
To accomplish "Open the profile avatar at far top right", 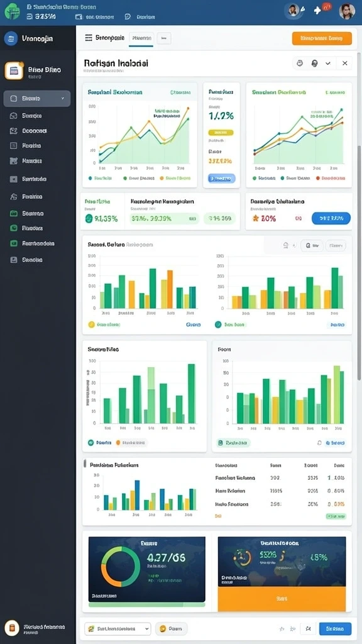I will tap(347, 11).
